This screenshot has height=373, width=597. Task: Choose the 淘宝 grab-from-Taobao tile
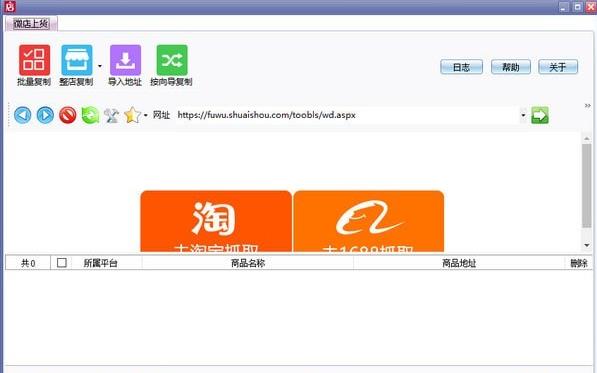coord(216,221)
